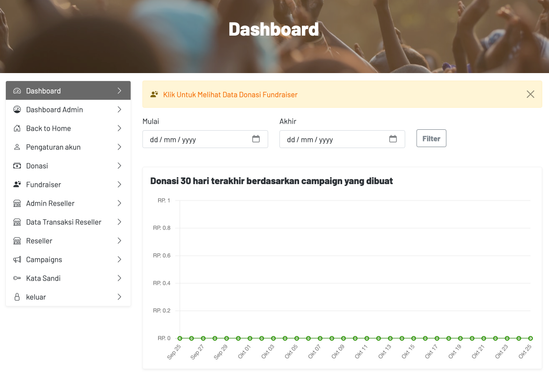Open Klik Untuk Melihat Data Donasi Fundraiser link
549x379 pixels.
tap(230, 95)
